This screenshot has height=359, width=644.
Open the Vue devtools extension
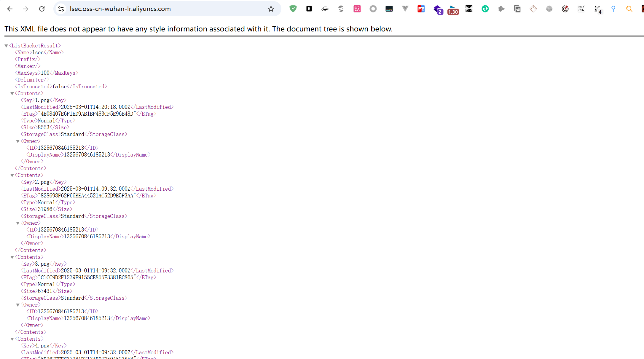click(405, 9)
